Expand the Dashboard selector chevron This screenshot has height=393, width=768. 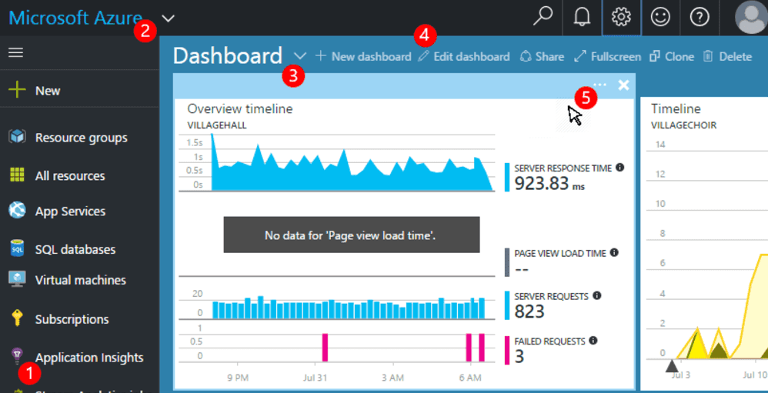point(300,56)
